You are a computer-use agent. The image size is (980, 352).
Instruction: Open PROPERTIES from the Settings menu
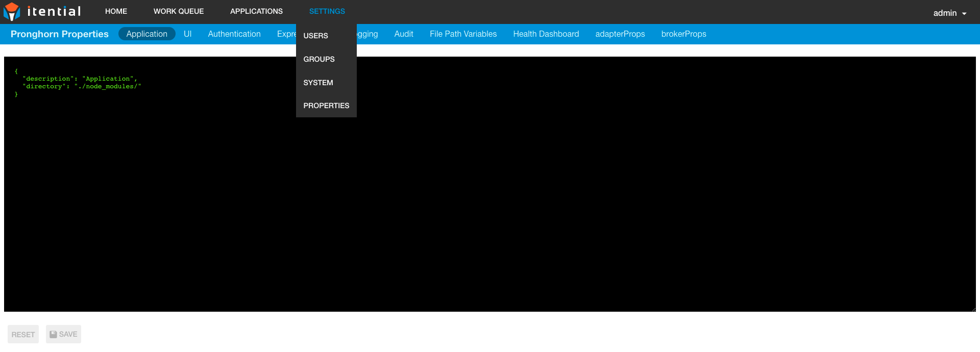pyautogui.click(x=326, y=106)
